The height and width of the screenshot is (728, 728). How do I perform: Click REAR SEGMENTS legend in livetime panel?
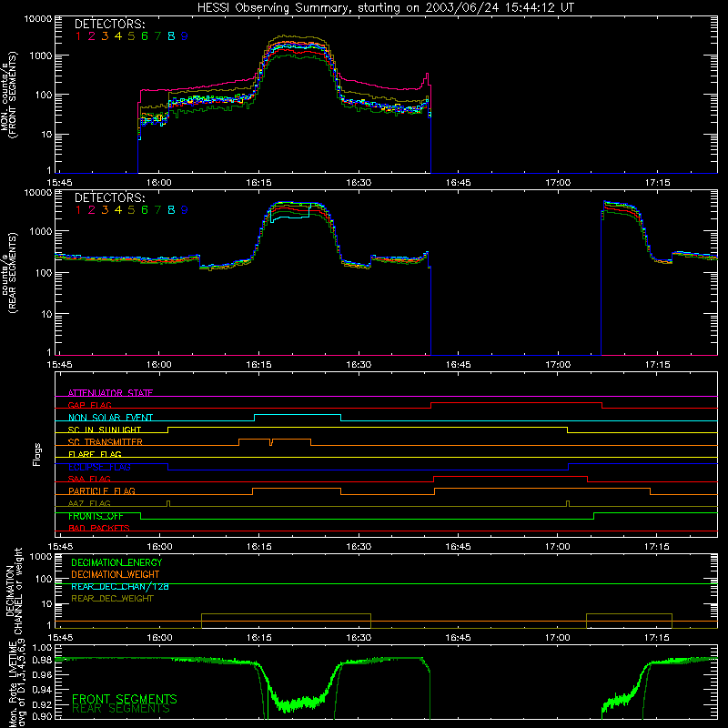121,709
